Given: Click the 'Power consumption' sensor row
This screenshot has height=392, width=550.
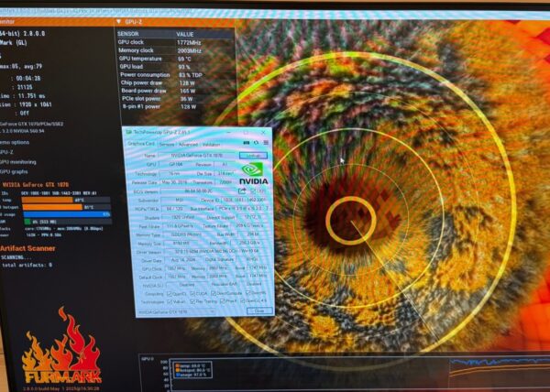Looking at the screenshot, I should (177, 74).
